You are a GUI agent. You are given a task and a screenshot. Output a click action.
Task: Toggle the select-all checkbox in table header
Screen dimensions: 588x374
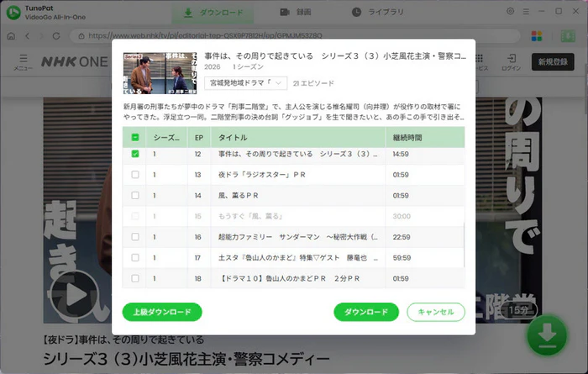coord(135,137)
